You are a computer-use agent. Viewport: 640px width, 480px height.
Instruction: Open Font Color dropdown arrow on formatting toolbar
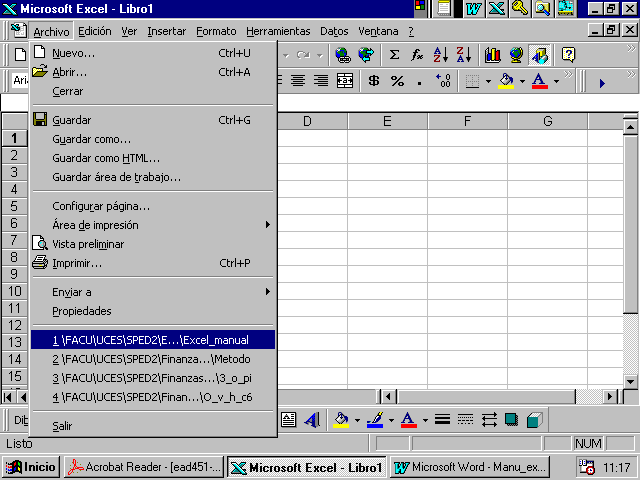click(556, 81)
